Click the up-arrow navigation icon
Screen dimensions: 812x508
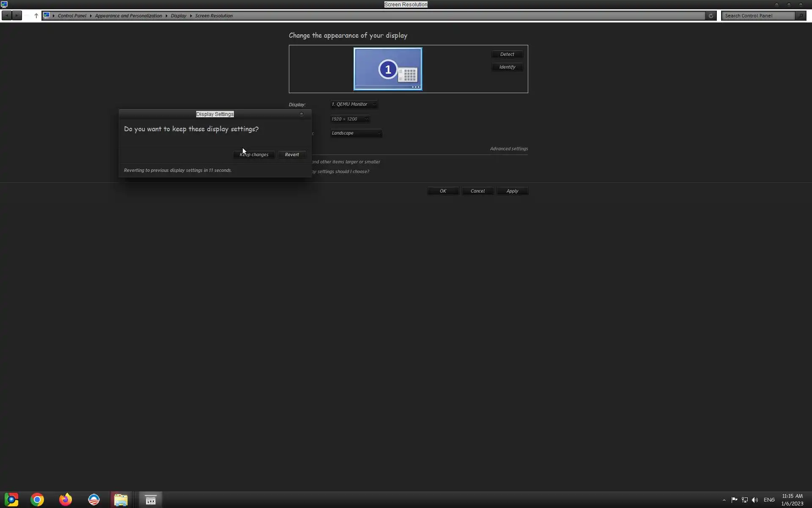coord(36,16)
